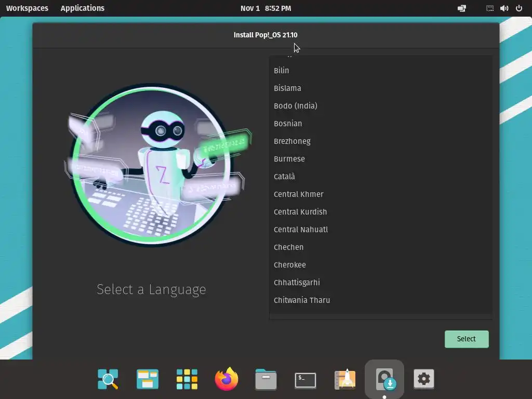The height and width of the screenshot is (399, 532).
Task: Open Pop!_Shop rocket icon in dock
Action: point(345,379)
